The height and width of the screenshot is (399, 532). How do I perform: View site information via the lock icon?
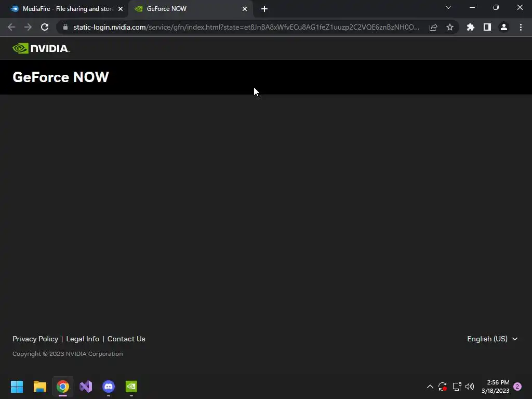click(x=65, y=27)
